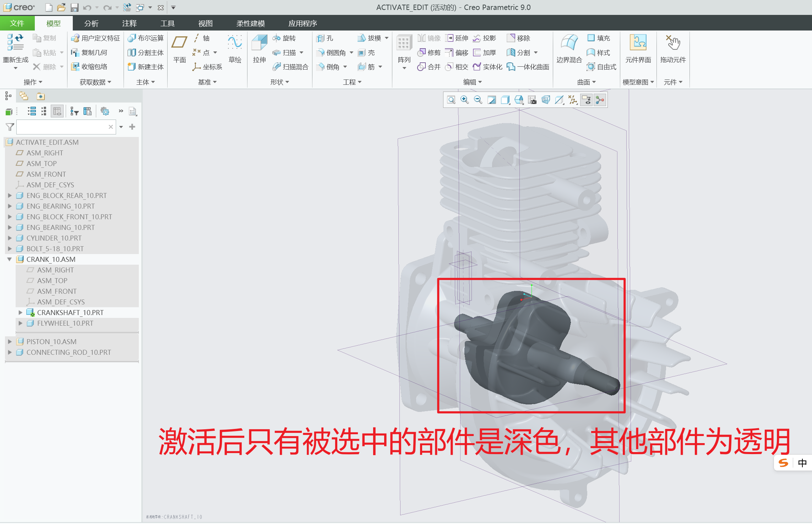Click the 用户定义特征 button
Viewport: 812px width, 524px height.
click(96, 38)
